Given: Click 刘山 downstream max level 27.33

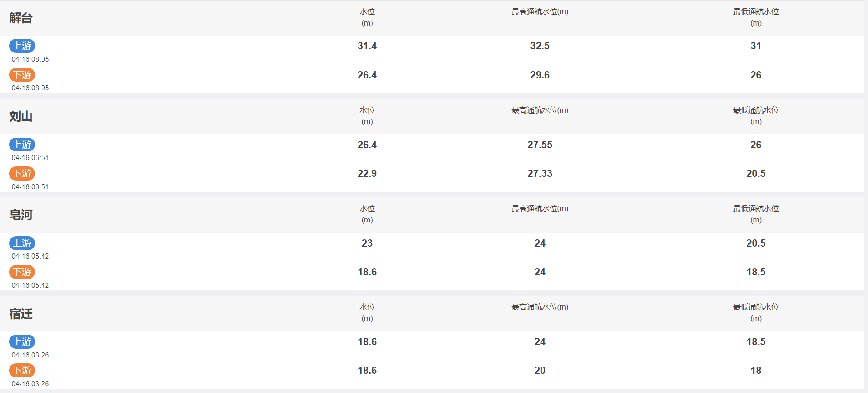Looking at the screenshot, I should click(x=540, y=173).
